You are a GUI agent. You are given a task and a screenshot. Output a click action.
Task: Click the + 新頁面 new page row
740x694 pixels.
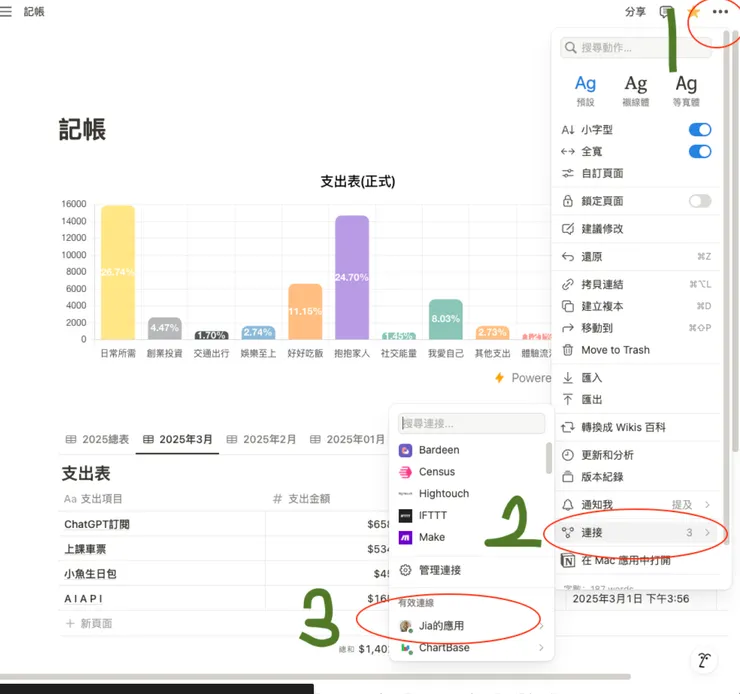click(x=89, y=624)
